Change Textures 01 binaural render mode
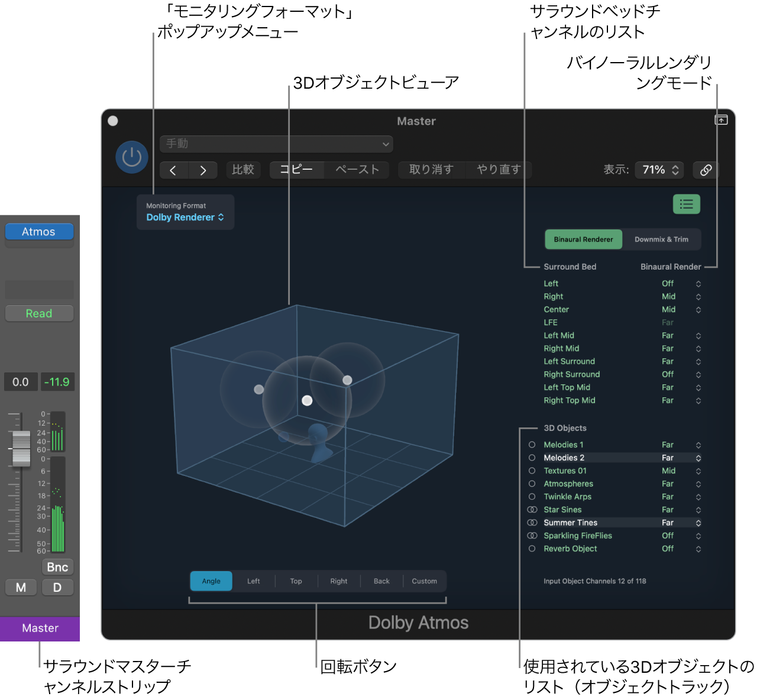 (681, 471)
